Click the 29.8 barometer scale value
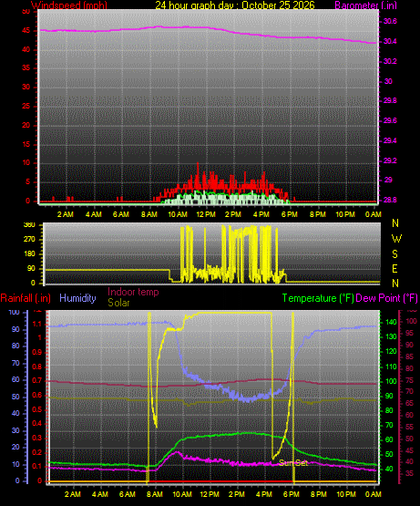 pyautogui.click(x=390, y=101)
